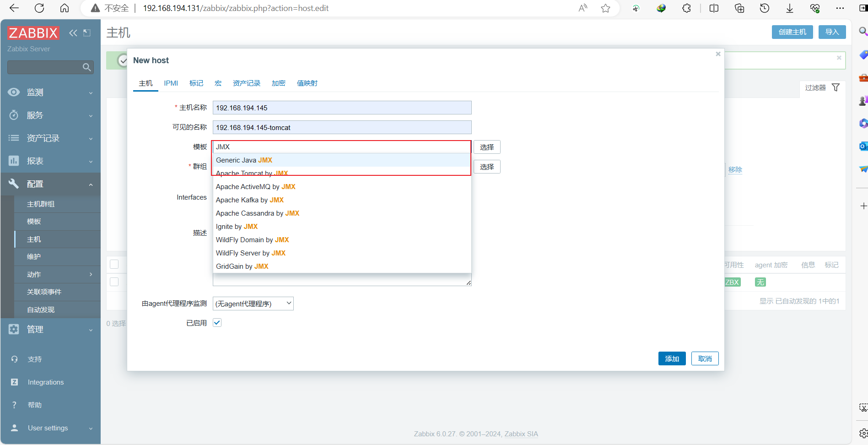This screenshot has width=868, height=445.
Task: Switch to the 标记 tab
Action: (x=196, y=83)
